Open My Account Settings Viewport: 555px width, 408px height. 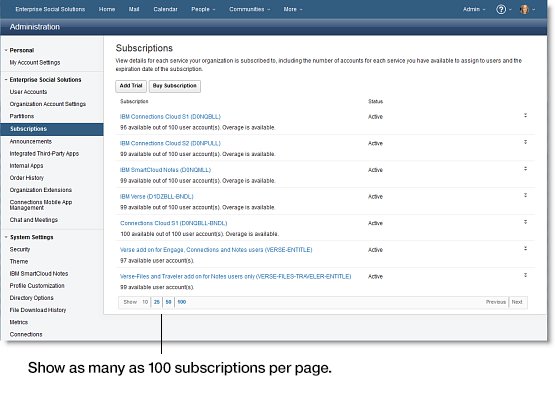coord(35,63)
